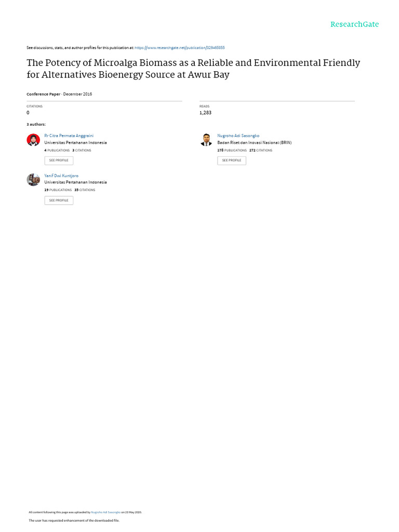Click the 35 citations count for Kuntjoro
399x532 pixels.
(85, 190)
